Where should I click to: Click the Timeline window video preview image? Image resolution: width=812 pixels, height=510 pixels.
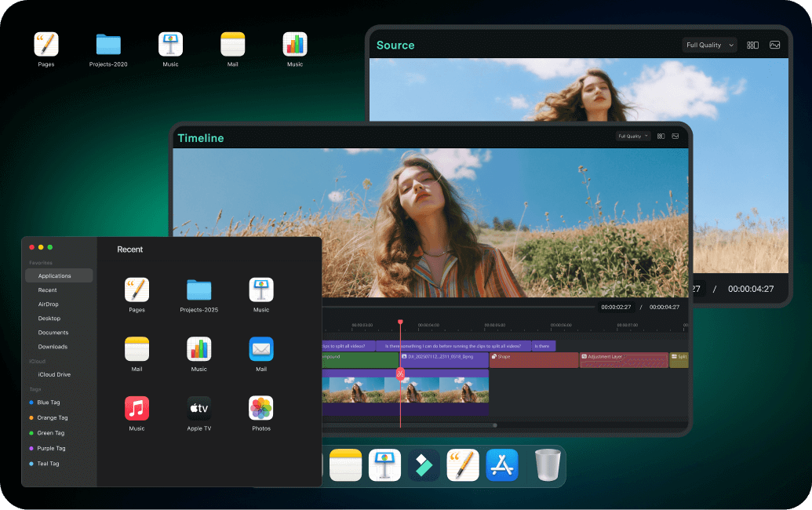431,223
